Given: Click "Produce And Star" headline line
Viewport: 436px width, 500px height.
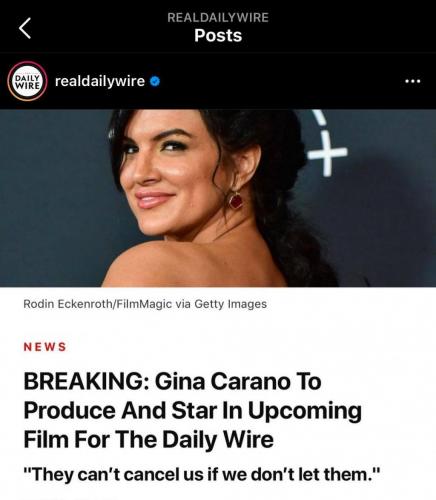Looking at the screenshot, I should click(x=120, y=410).
